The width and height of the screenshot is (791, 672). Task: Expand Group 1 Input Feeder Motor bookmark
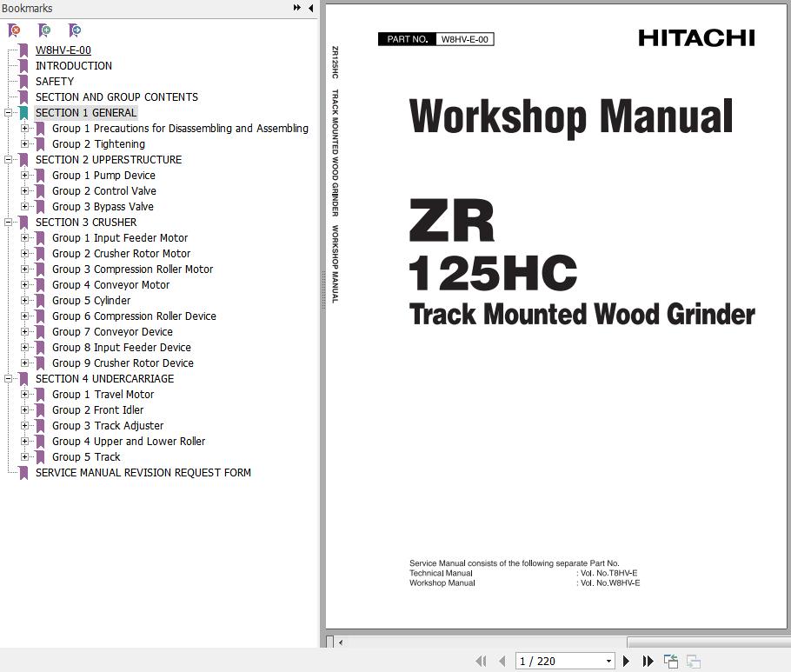pos(24,237)
